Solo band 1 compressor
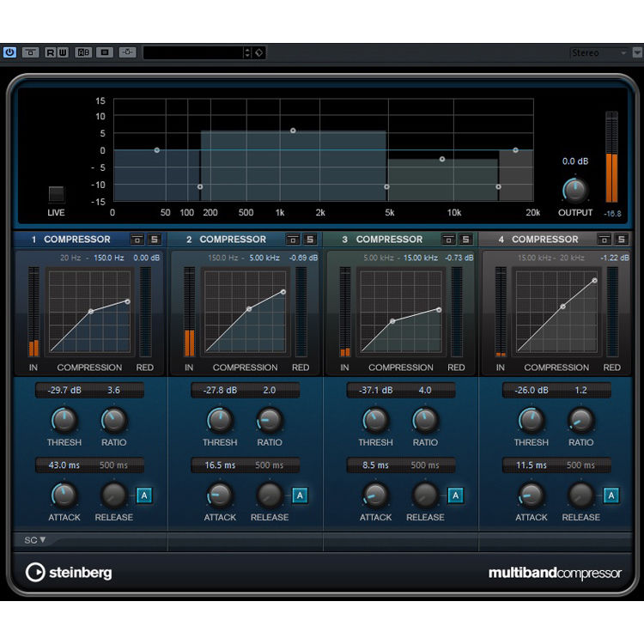The width and height of the screenshot is (644, 644). tap(154, 239)
